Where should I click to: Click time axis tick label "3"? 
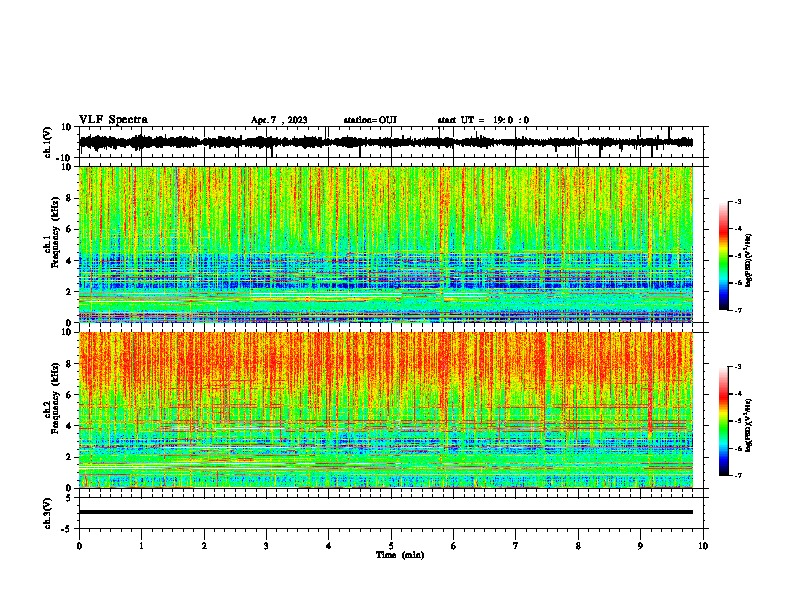(266, 546)
